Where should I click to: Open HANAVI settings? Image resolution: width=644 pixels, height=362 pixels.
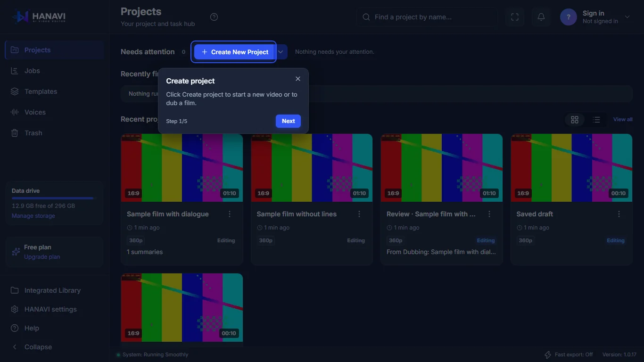pos(55,309)
